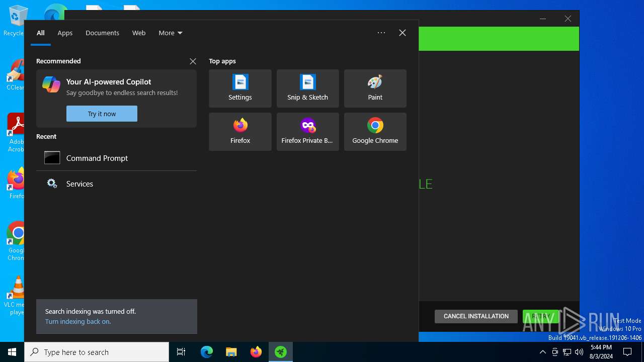This screenshot has width=644, height=362.
Task: Click the 'Your AI-powered Copilot' heading
Action: (109, 81)
